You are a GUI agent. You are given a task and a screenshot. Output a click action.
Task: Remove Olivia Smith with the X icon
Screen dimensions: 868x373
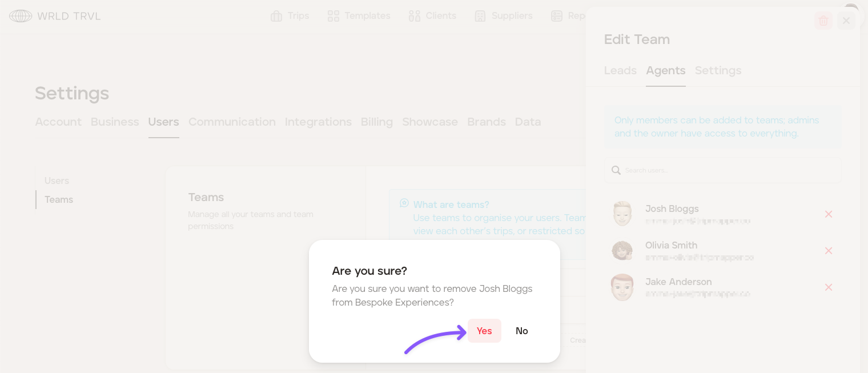[x=829, y=251]
